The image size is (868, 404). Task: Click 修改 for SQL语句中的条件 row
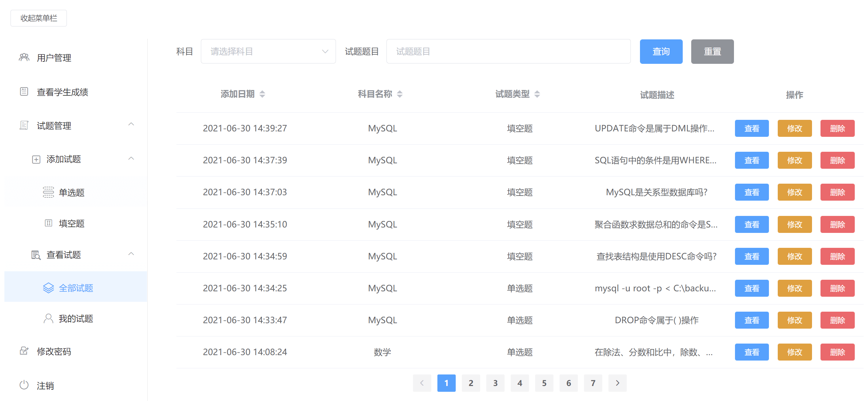(x=794, y=160)
